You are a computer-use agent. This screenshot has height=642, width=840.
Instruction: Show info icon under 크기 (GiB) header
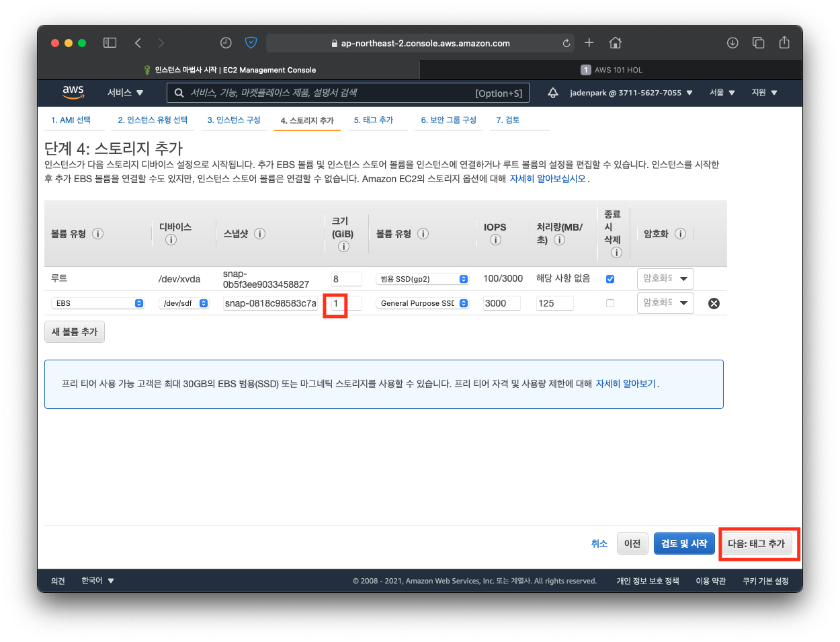pyautogui.click(x=343, y=247)
